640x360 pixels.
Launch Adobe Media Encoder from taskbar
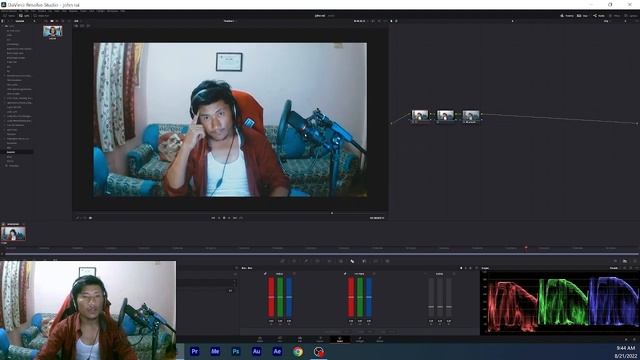pyautogui.click(x=215, y=351)
